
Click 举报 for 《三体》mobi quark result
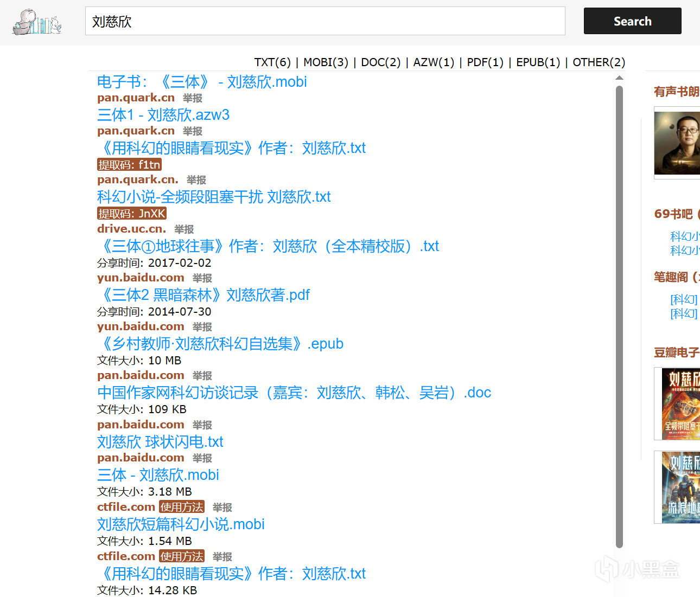click(x=193, y=98)
